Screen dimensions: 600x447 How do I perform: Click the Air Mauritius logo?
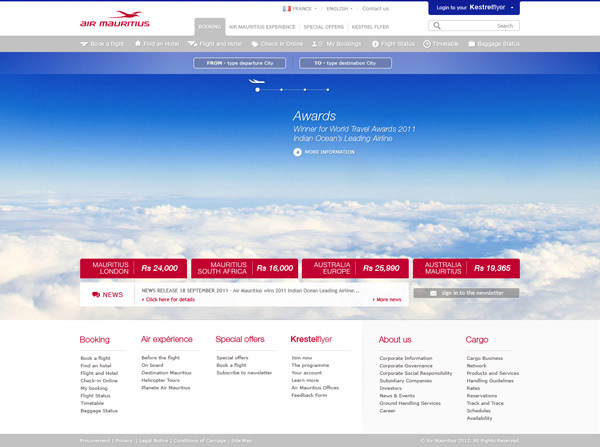(115, 19)
